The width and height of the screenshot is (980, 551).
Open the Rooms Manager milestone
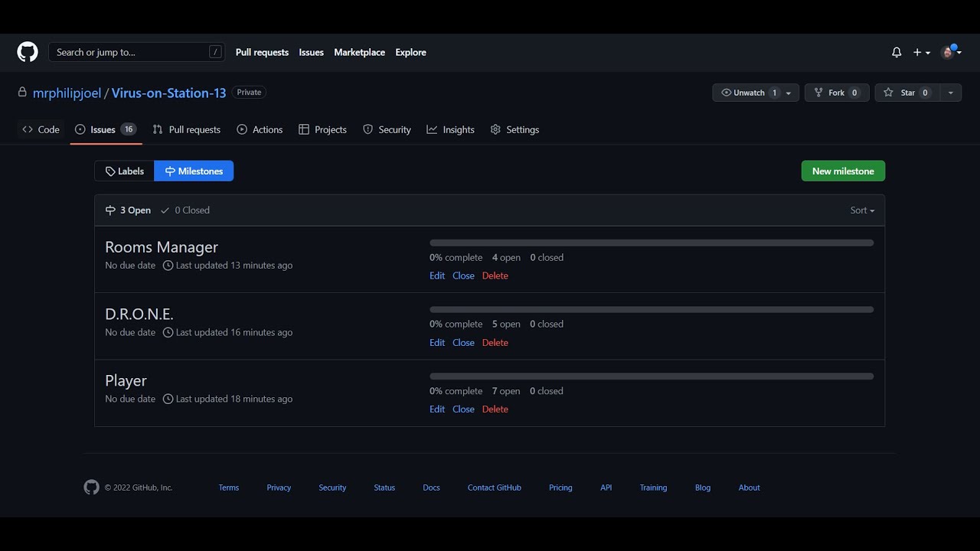coord(162,246)
